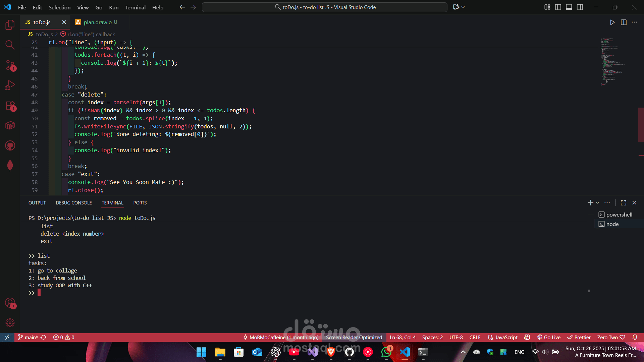Open notifications via the status bar bell

[635, 337]
